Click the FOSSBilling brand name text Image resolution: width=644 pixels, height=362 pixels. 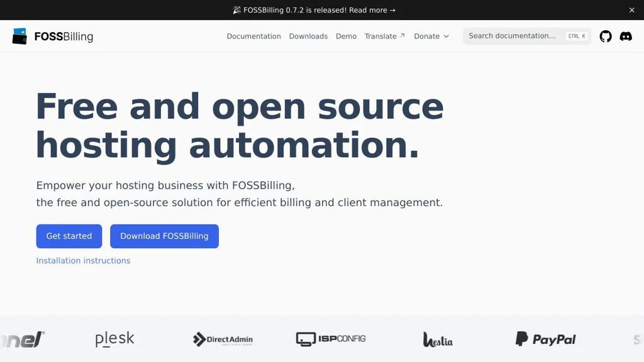(64, 36)
